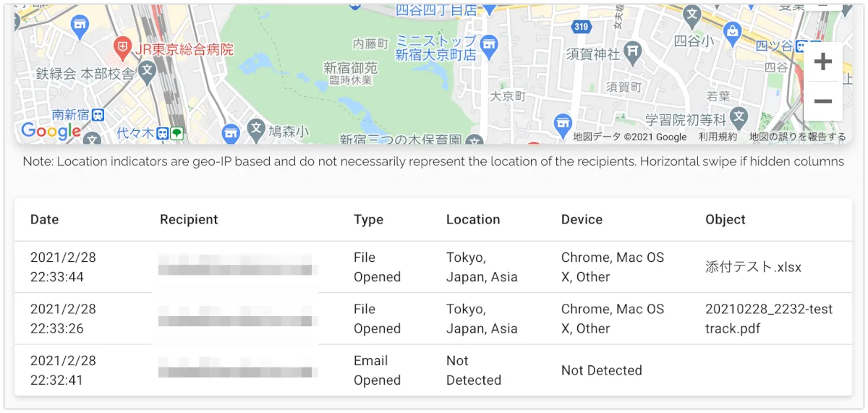Click the 若葉 area label on map

718,95
